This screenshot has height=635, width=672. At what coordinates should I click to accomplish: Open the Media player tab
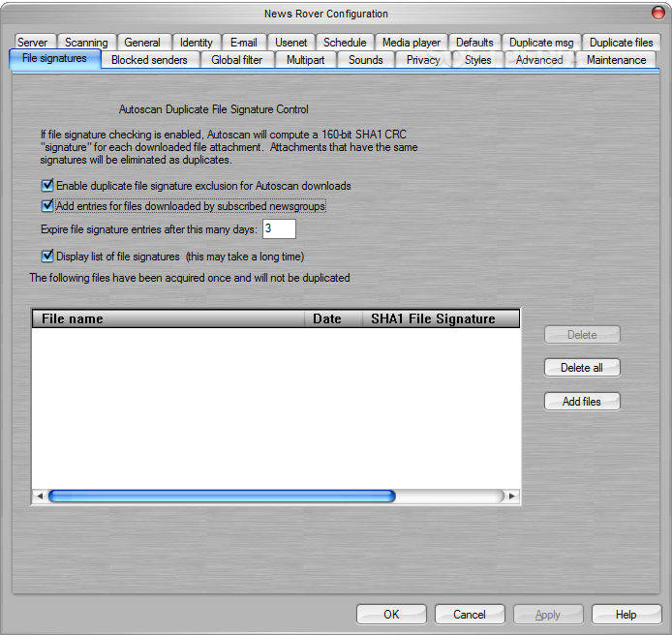click(x=412, y=42)
